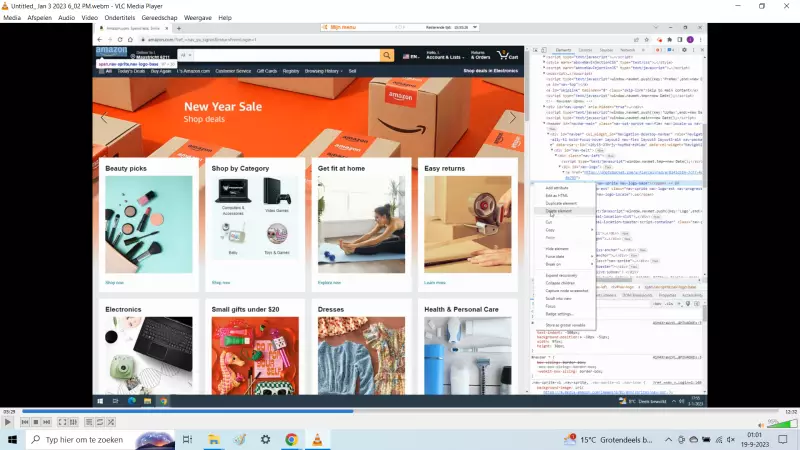Choose Delete element in context menu
800x450 pixels.
click(564, 211)
